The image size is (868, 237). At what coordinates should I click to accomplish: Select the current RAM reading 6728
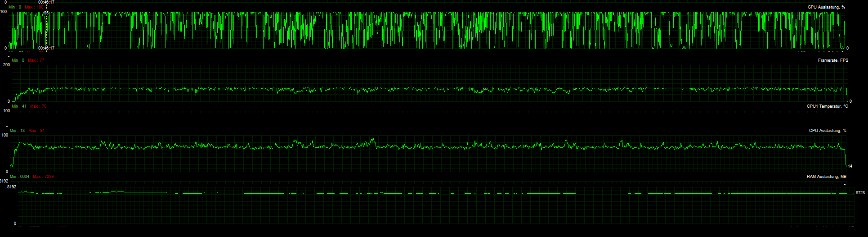(x=860, y=193)
